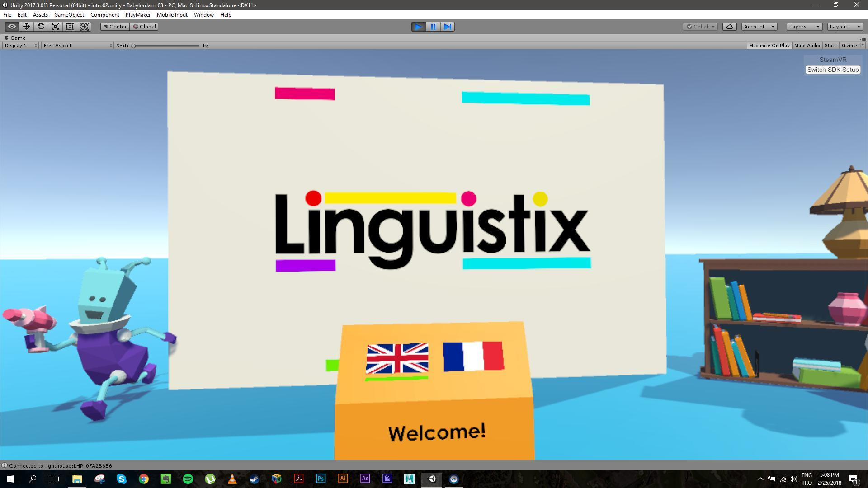Open the Game panel options menu
Image resolution: width=868 pixels, height=488 pixels.
pos(863,38)
